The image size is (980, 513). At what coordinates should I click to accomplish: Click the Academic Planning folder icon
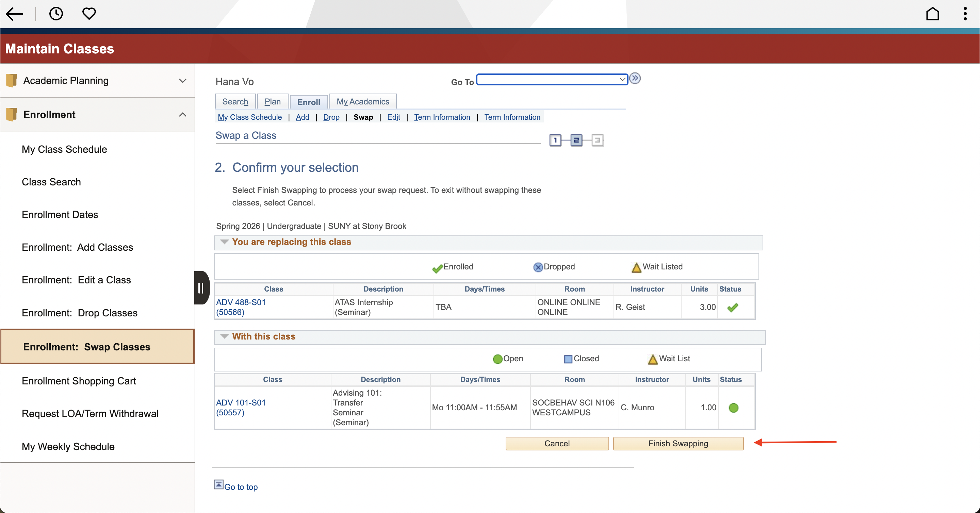pyautogui.click(x=12, y=81)
